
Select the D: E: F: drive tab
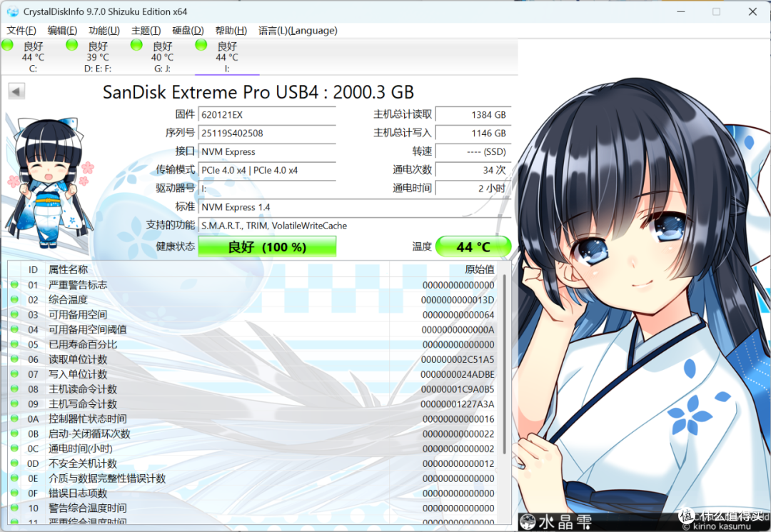tap(98, 57)
